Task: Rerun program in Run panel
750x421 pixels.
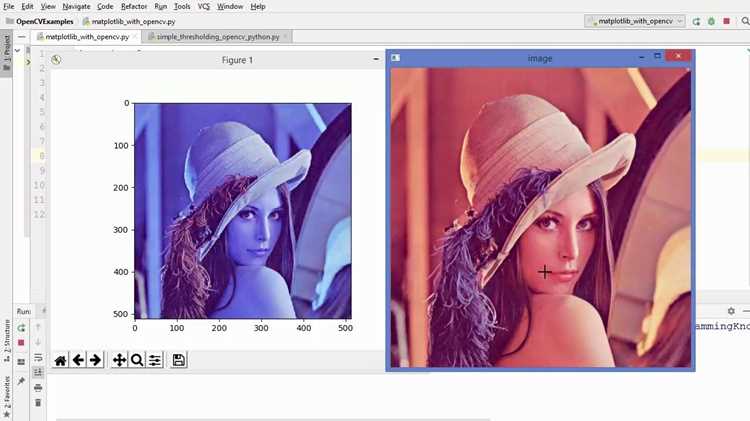Action: coord(21,328)
